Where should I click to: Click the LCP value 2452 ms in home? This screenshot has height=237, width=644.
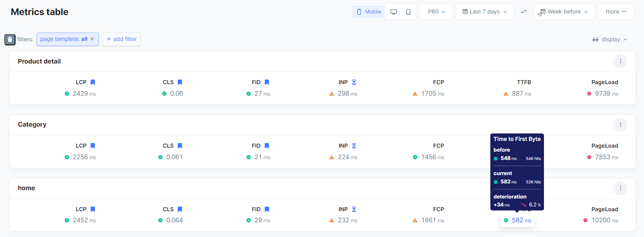[x=84, y=220]
